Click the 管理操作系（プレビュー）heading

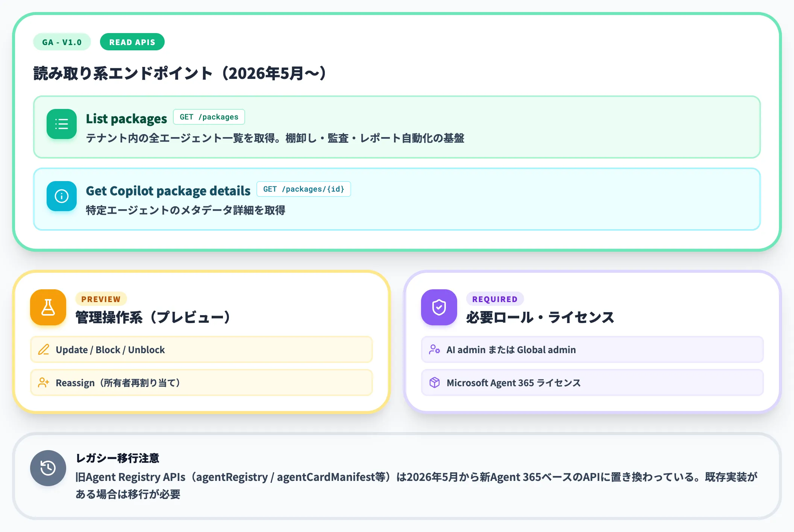[x=153, y=317]
